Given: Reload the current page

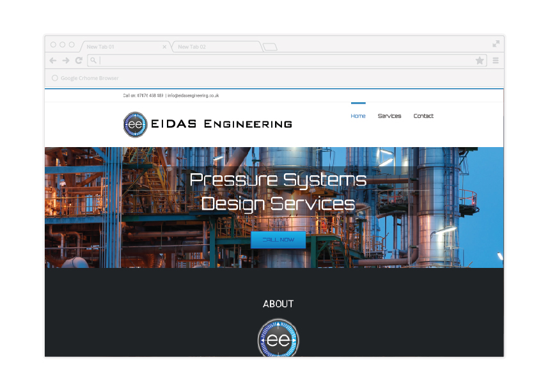Looking at the screenshot, I should 79,60.
